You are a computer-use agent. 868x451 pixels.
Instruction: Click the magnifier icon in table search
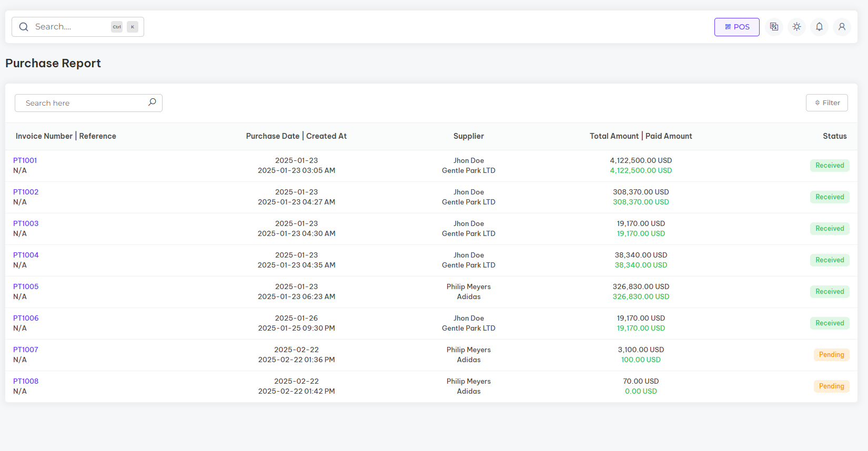152,102
